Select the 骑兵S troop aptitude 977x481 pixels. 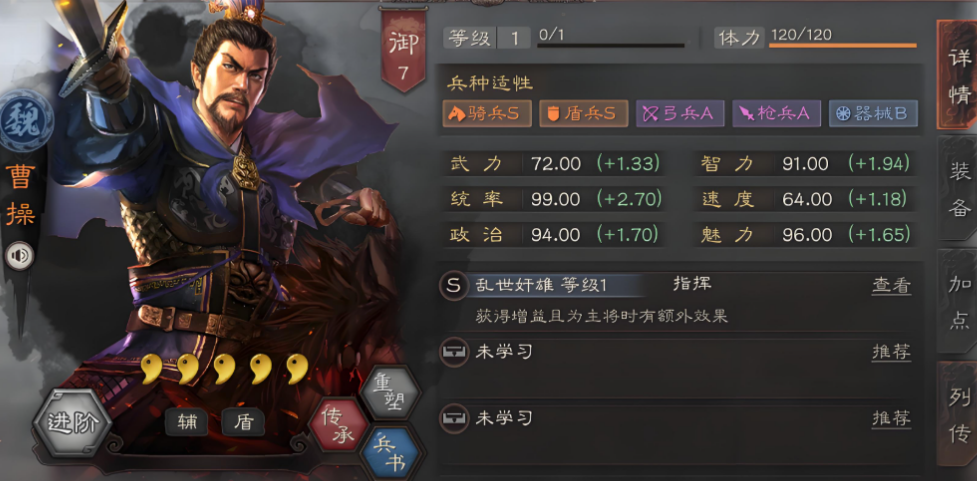tap(487, 113)
